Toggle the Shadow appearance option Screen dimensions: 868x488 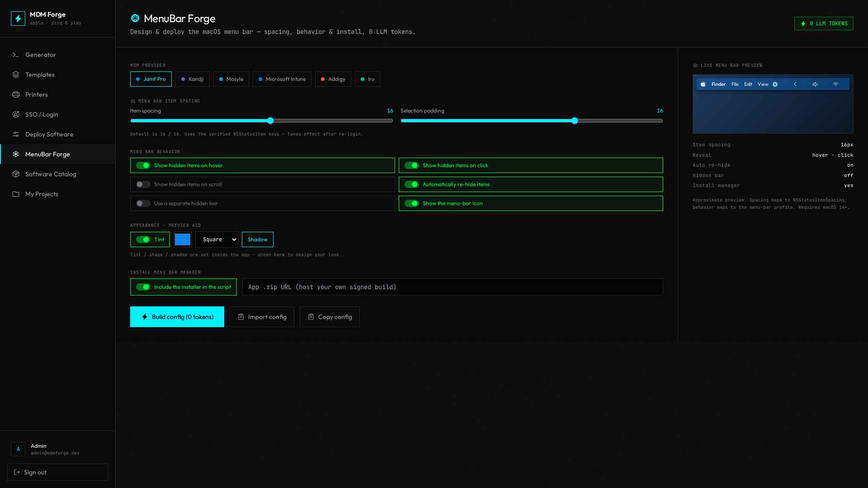(x=258, y=239)
